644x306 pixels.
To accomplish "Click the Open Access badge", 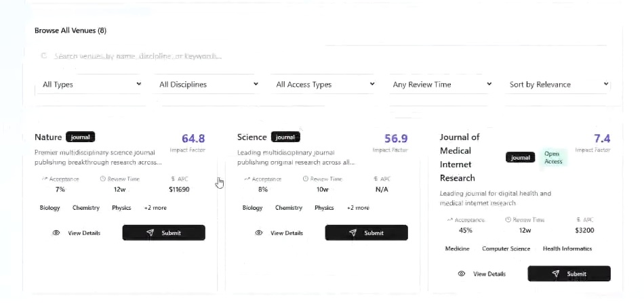I will pos(552,158).
